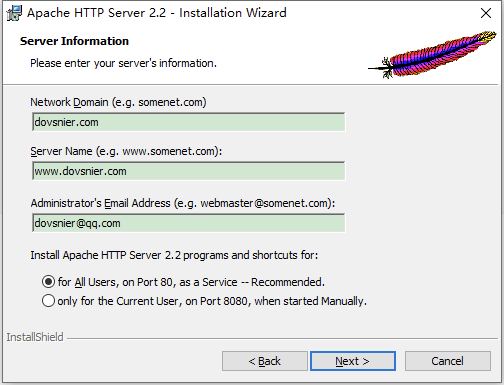Click the Administrator's Email Address label

[x=183, y=203]
